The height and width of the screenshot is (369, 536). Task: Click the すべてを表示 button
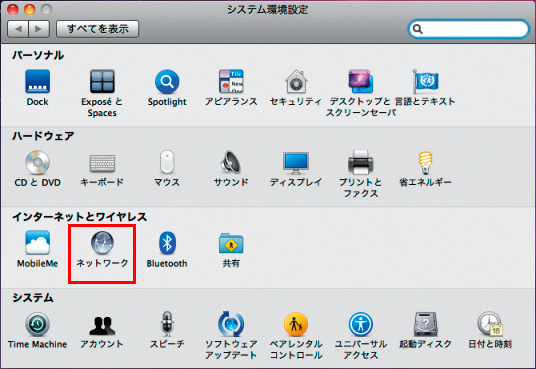(97, 29)
